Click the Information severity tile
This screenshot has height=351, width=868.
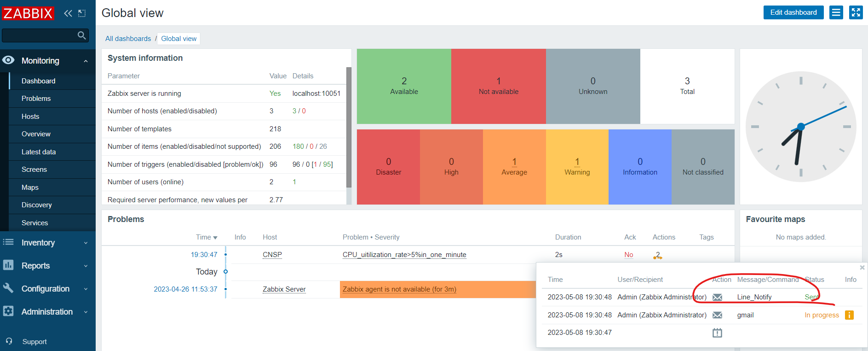point(640,167)
